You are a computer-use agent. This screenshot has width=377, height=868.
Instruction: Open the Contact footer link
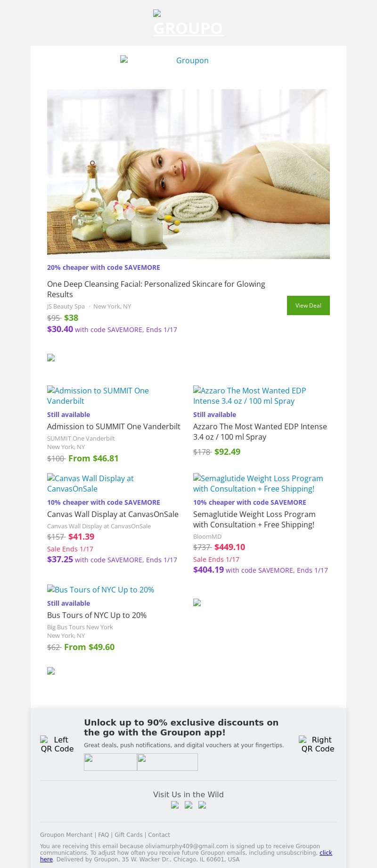[x=159, y=835]
